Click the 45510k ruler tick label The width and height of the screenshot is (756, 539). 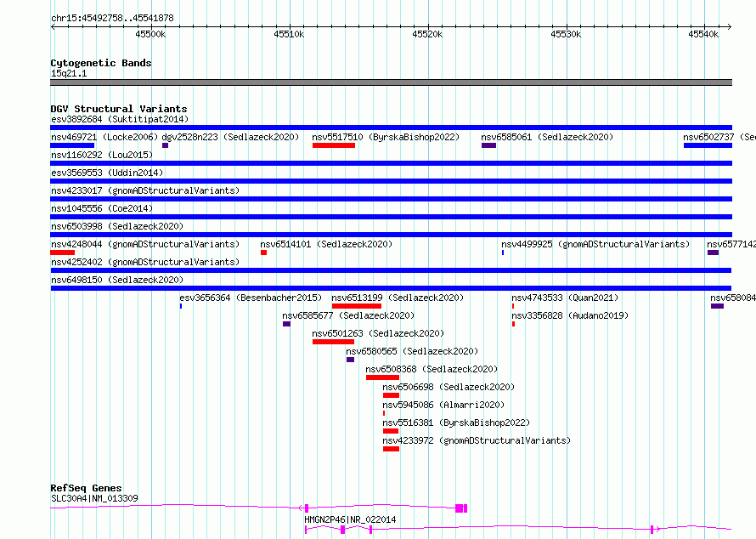pyautogui.click(x=289, y=34)
